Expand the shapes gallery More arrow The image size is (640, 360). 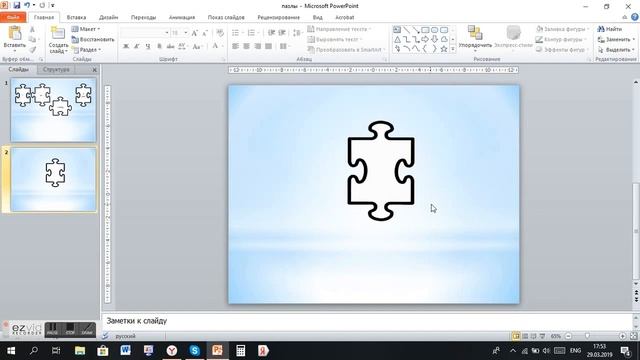tap(453, 49)
